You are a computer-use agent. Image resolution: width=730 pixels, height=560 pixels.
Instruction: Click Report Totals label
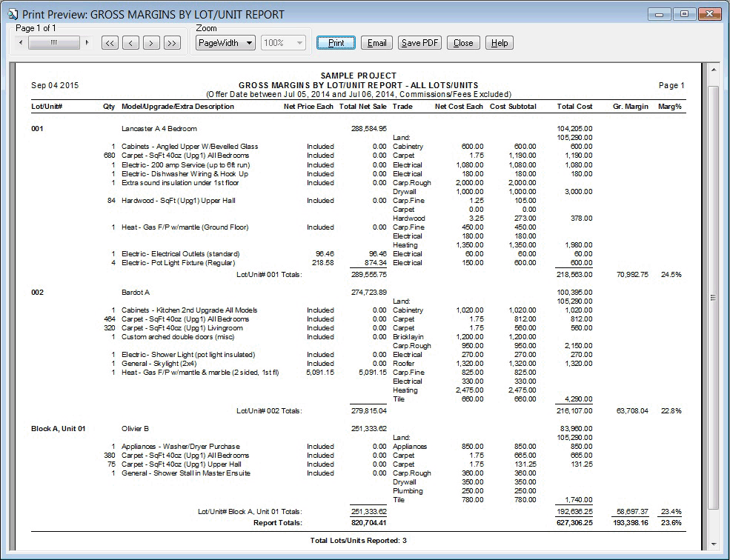pos(277,523)
